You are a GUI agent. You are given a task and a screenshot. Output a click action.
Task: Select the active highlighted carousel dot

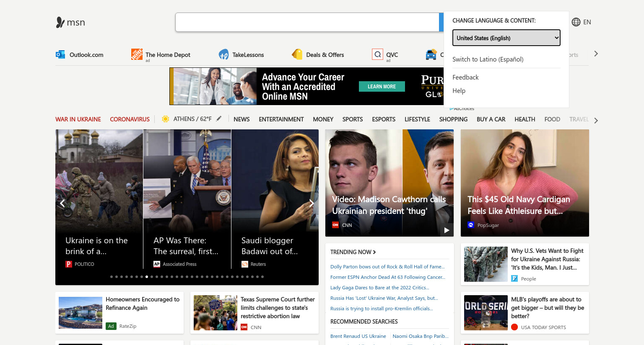click(x=147, y=277)
